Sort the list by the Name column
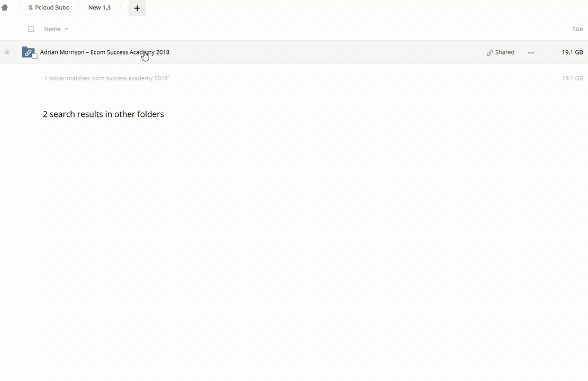The height and width of the screenshot is (381, 588). pos(52,29)
